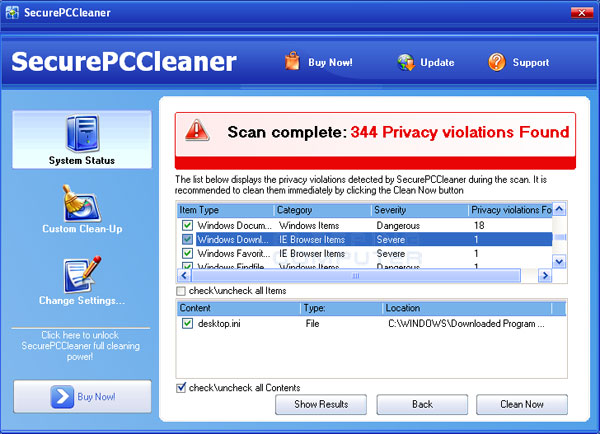Screen dimensions: 600x434
Task: Sort by Item Type column header
Action: point(225,210)
